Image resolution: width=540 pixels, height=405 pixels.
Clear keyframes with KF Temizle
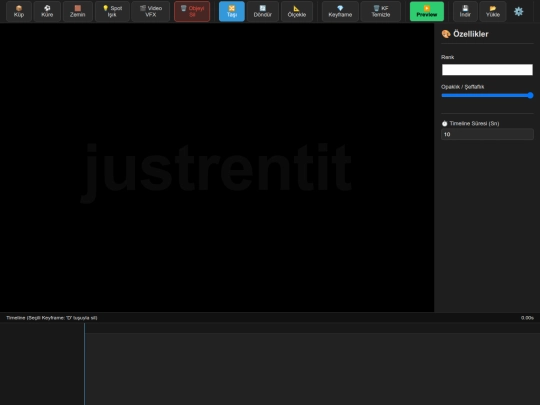[x=381, y=11]
